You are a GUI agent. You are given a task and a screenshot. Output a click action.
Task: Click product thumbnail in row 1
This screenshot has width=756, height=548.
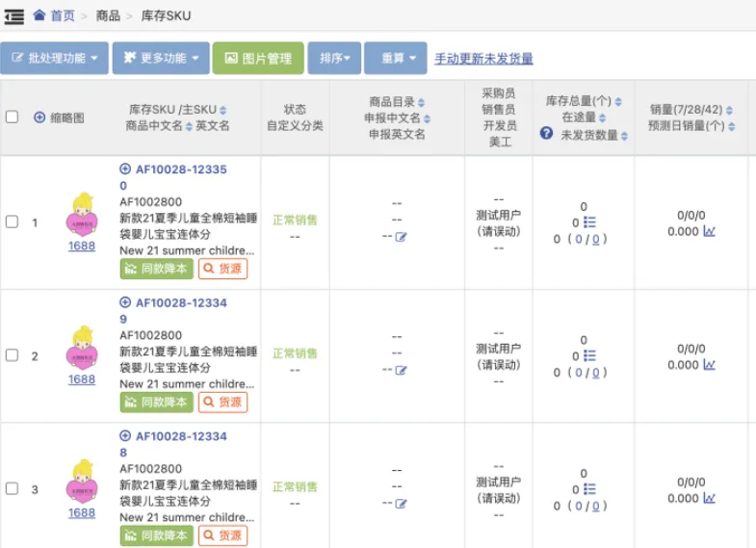(82, 215)
